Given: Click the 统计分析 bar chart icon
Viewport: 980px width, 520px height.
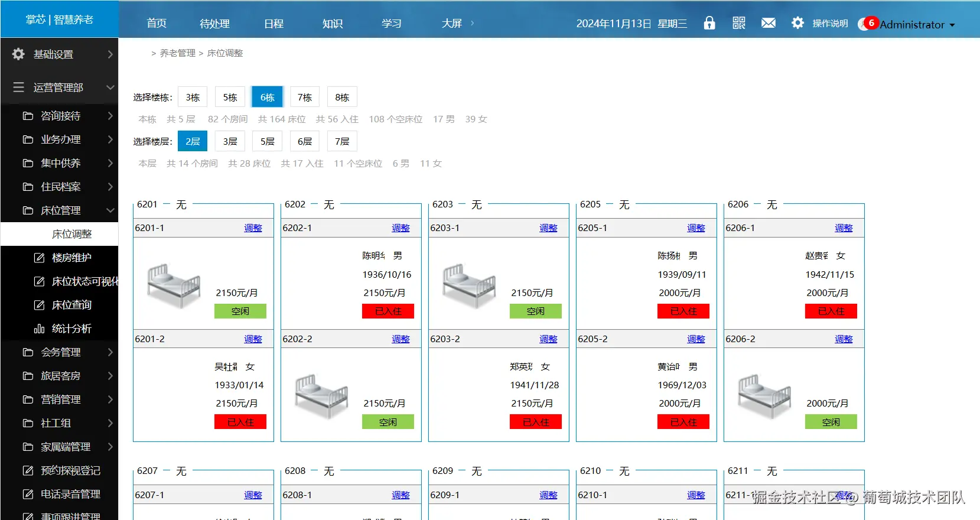Looking at the screenshot, I should pos(39,329).
